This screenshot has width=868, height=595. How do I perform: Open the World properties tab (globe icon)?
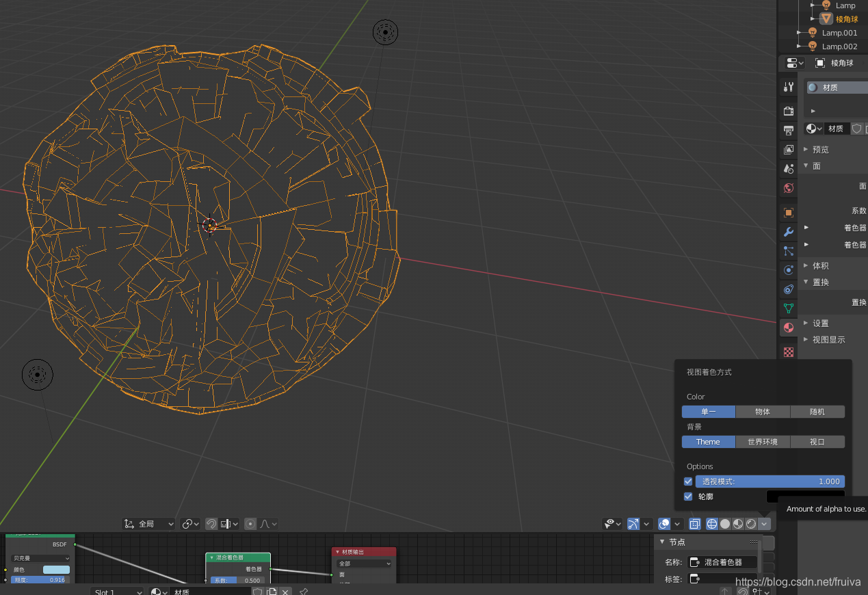coord(789,187)
